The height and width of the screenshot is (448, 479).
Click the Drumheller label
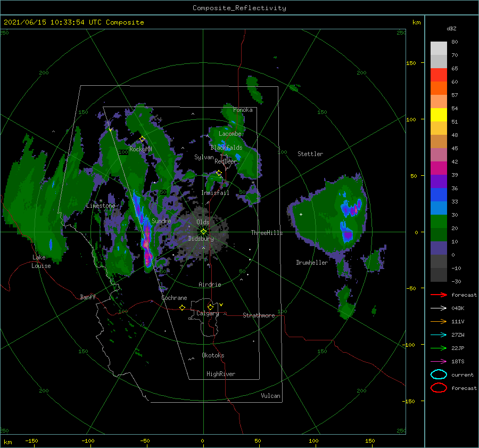click(312, 263)
